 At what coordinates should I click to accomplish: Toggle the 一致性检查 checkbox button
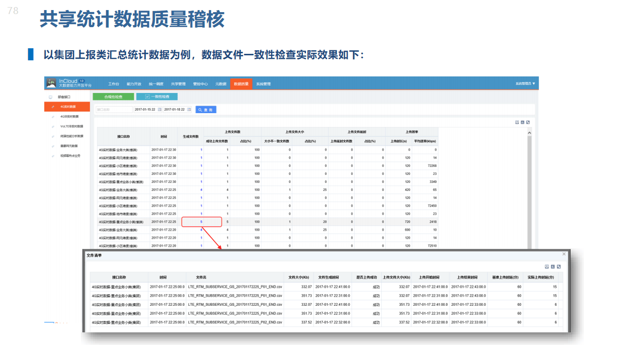point(156,97)
